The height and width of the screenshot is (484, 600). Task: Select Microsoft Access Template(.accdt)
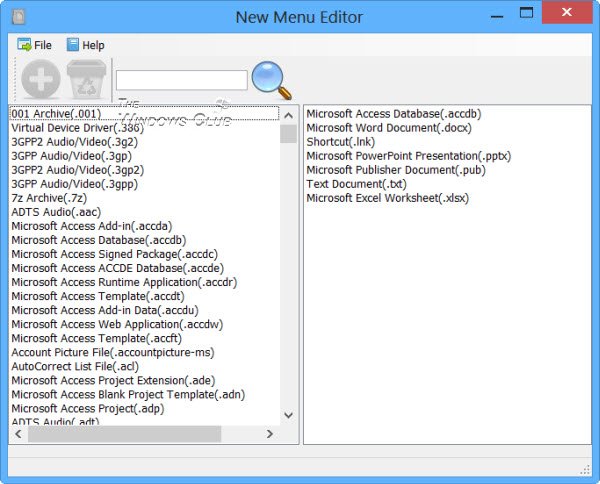point(98,296)
